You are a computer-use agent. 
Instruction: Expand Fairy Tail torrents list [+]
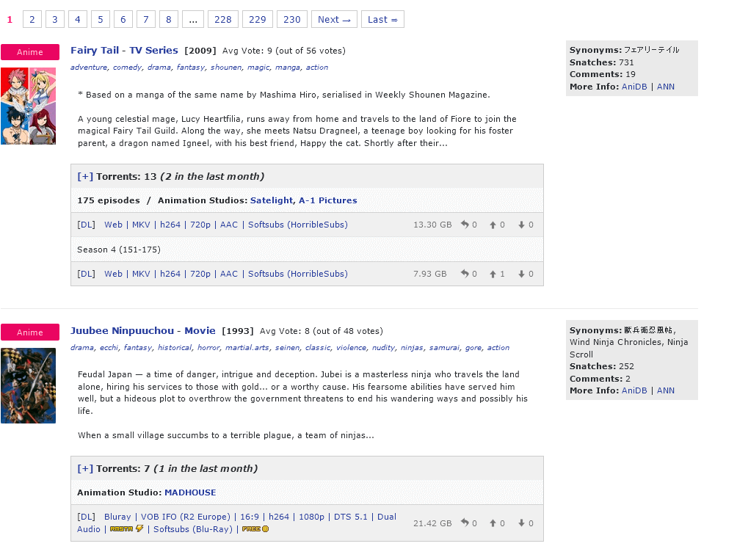pos(85,177)
